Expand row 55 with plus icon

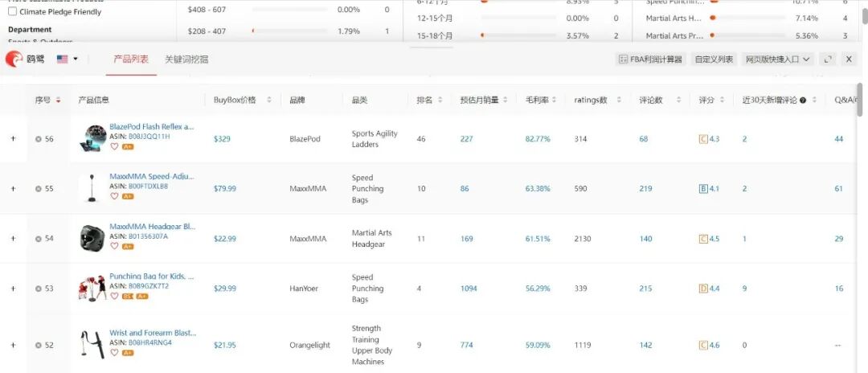pos(14,189)
